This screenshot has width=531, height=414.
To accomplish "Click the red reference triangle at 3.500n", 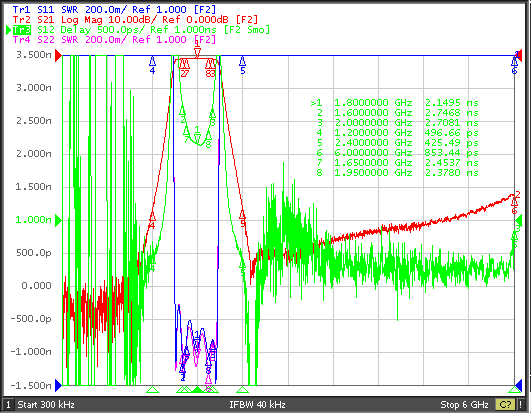I will point(59,56).
